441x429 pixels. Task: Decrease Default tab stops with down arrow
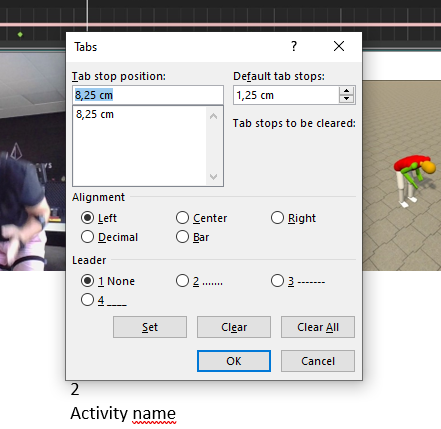347,99
